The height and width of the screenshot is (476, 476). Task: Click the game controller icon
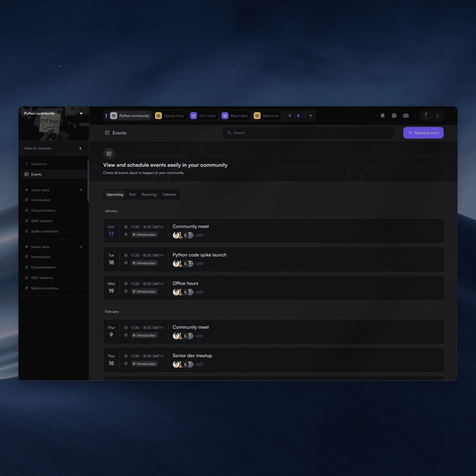(406, 116)
